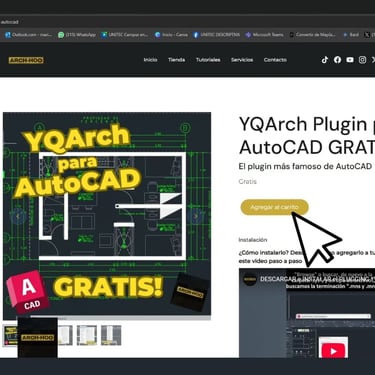Viewport: 375px width, 375px height.
Task: Open the Tutoriales menu item
Action: pyautogui.click(x=208, y=60)
